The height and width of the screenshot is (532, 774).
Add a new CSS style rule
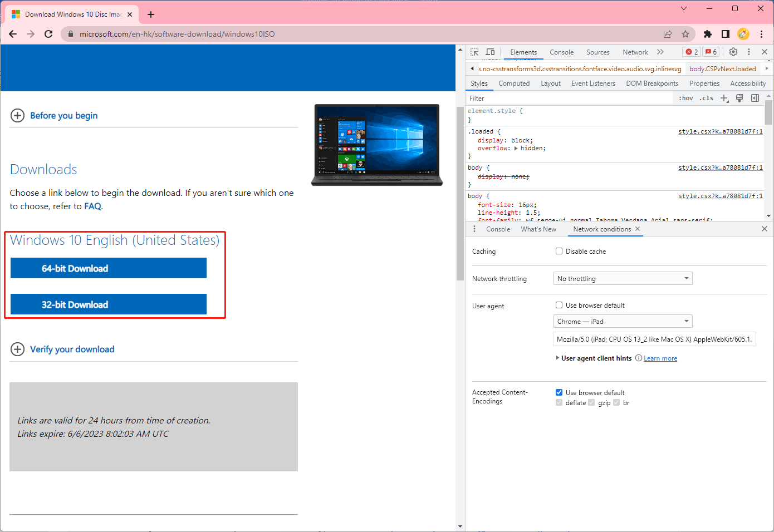pyautogui.click(x=724, y=98)
